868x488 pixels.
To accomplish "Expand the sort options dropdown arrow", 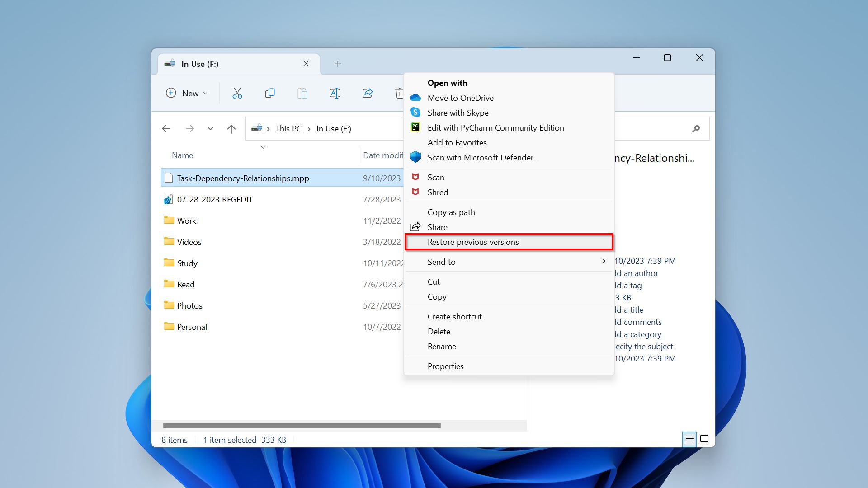I will pos(263,147).
